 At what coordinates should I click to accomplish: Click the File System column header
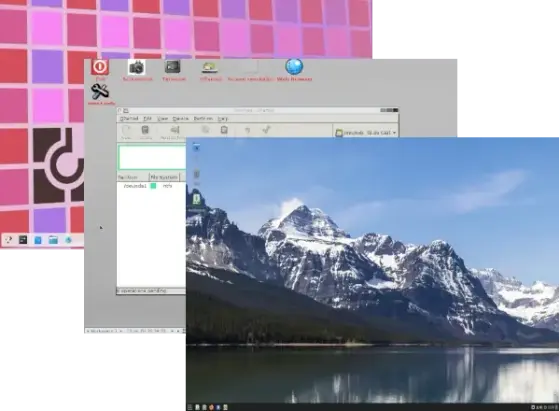pyautogui.click(x=164, y=177)
